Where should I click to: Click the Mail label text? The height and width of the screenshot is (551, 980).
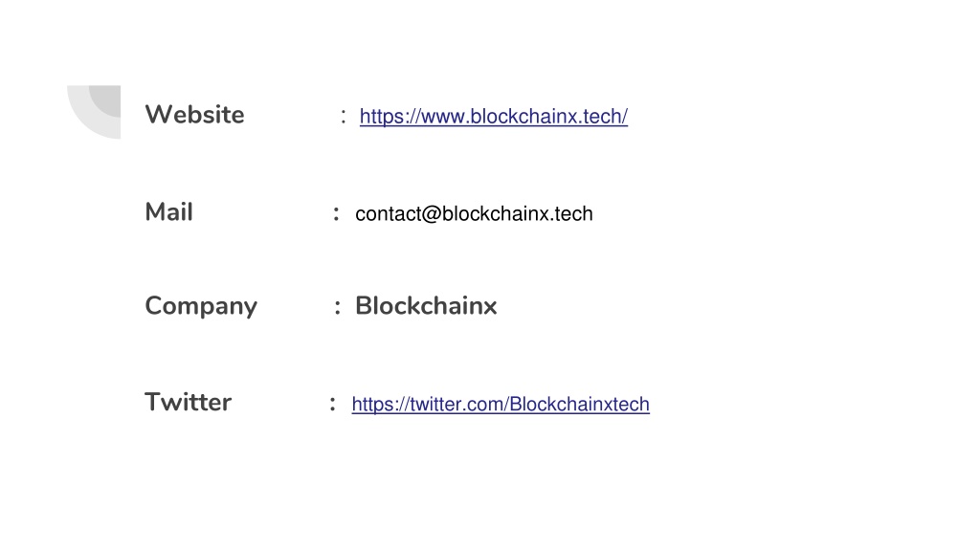tap(168, 211)
